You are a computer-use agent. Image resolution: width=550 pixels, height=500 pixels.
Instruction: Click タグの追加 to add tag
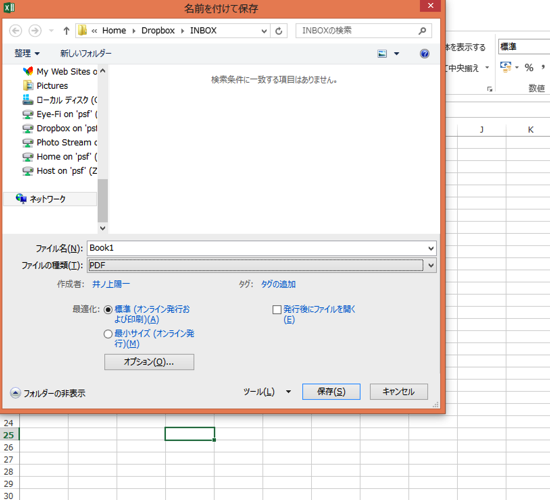pyautogui.click(x=278, y=284)
